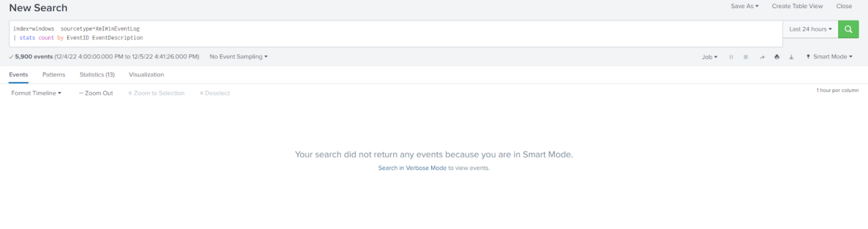
Task: Print search results with printer icon
Action: [x=777, y=57]
